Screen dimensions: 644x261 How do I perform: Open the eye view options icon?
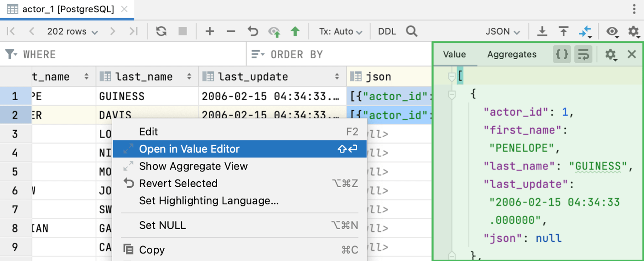click(612, 31)
